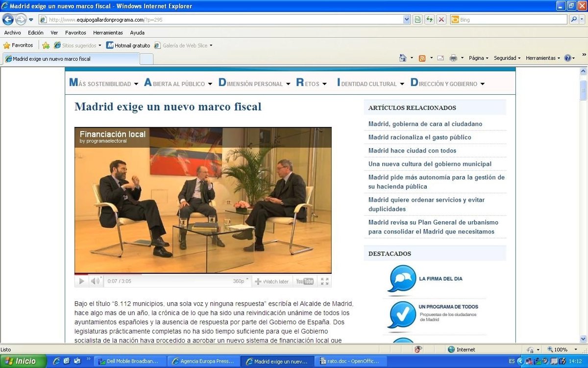Open the 360p video quality dropdown
This screenshot has height=368, width=588.
click(241, 281)
